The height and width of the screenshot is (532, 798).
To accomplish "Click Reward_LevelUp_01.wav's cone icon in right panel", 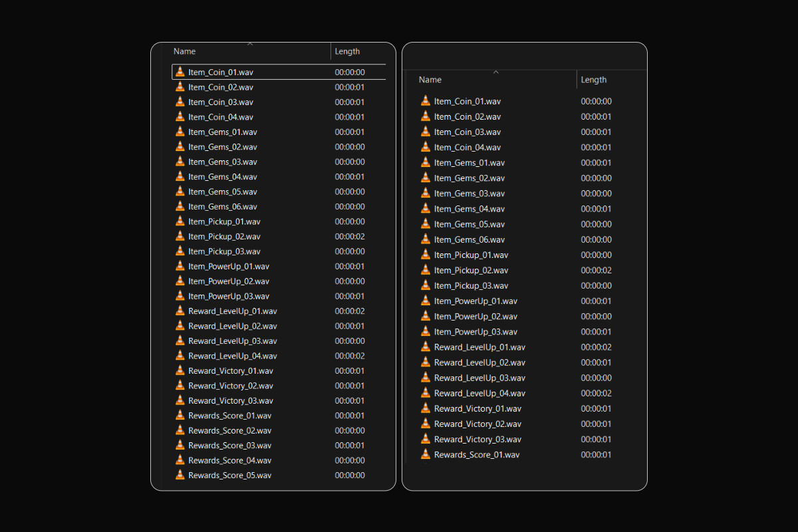I will (426, 347).
